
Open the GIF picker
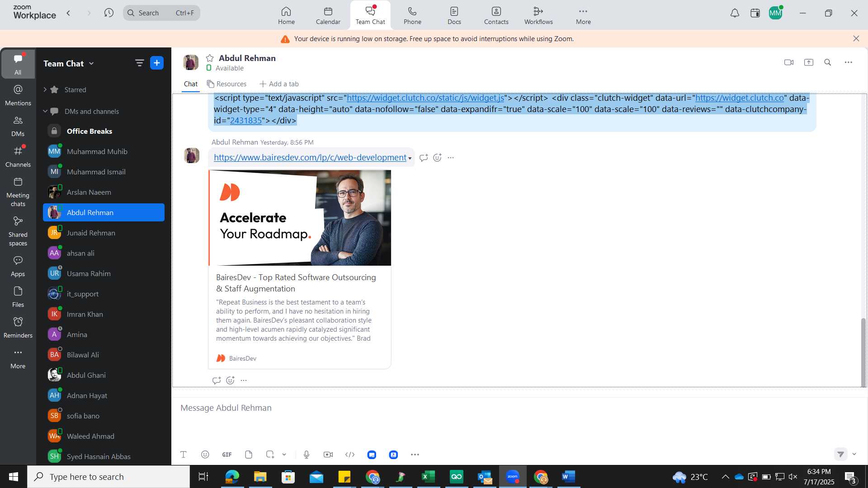click(x=227, y=455)
